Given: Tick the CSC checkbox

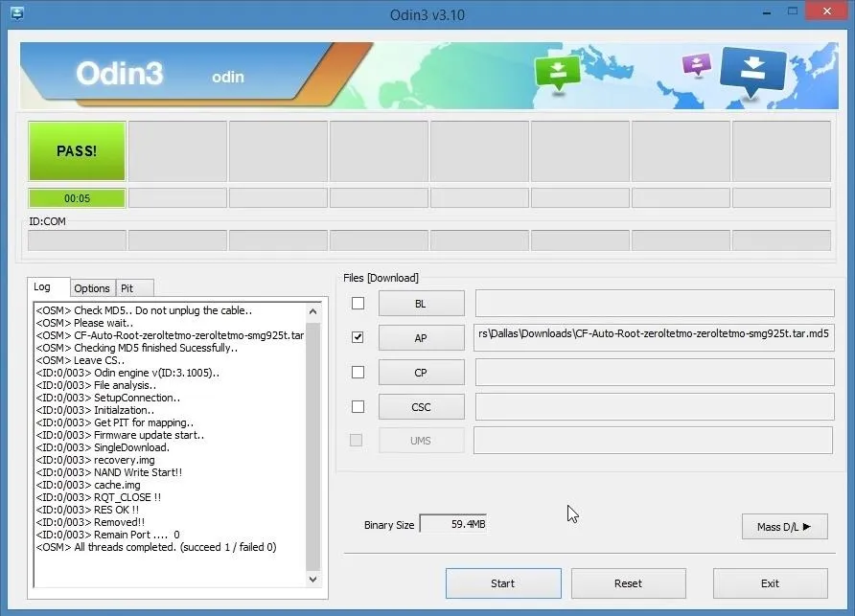Looking at the screenshot, I should pyautogui.click(x=358, y=406).
